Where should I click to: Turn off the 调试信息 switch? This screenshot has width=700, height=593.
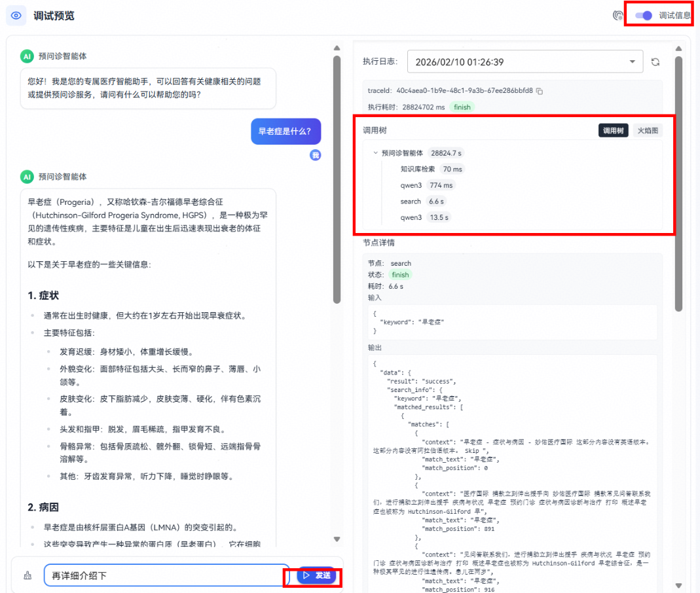(x=644, y=16)
